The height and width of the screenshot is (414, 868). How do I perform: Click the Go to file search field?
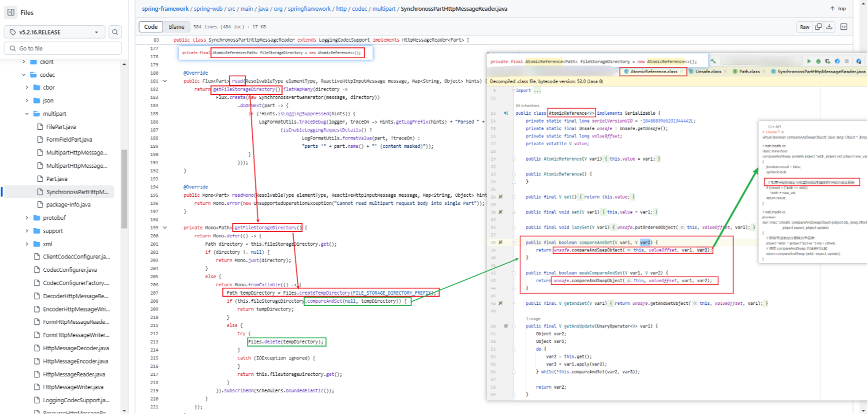pos(63,48)
